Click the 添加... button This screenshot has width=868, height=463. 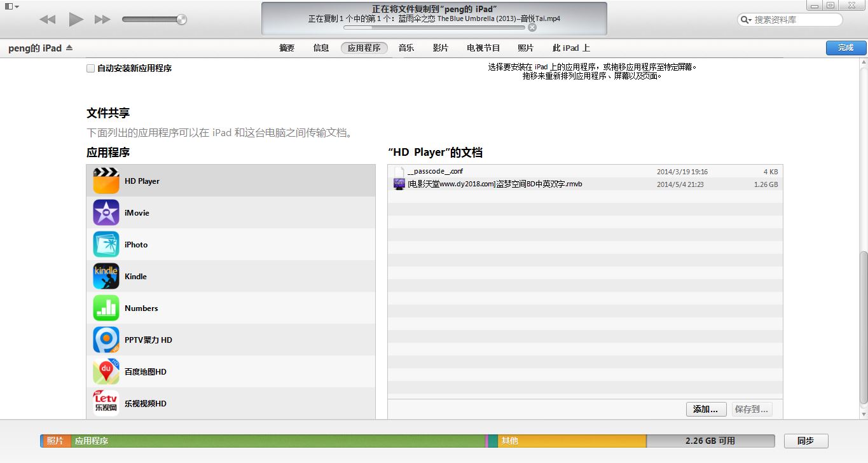coord(706,409)
